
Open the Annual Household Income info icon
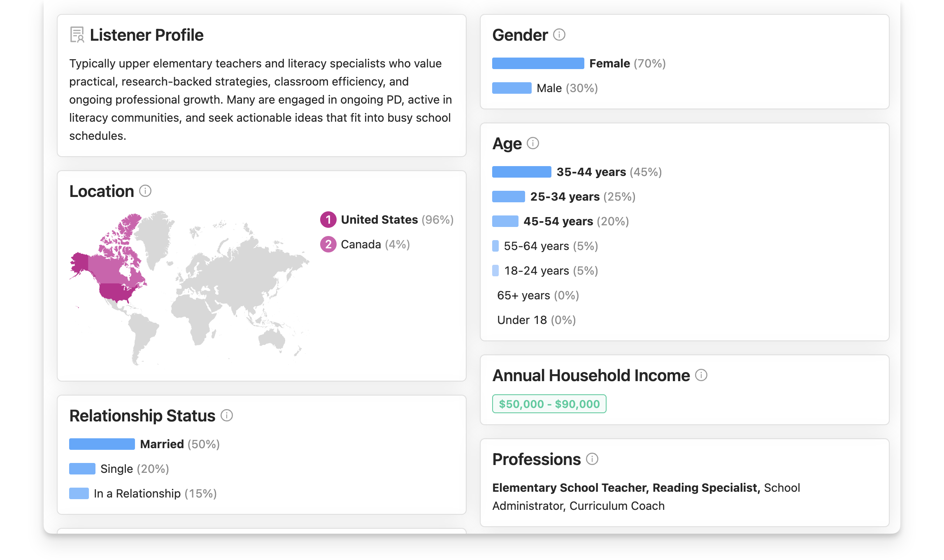click(x=701, y=375)
